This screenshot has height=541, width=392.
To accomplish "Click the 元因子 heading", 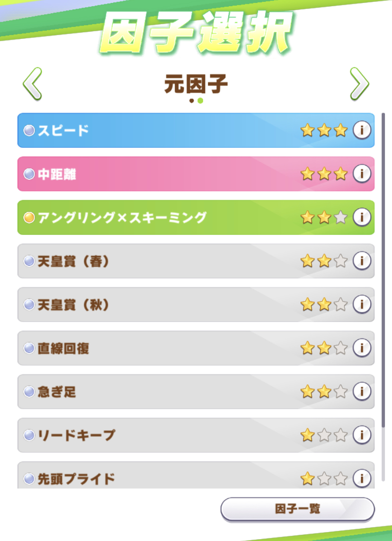I will [196, 85].
